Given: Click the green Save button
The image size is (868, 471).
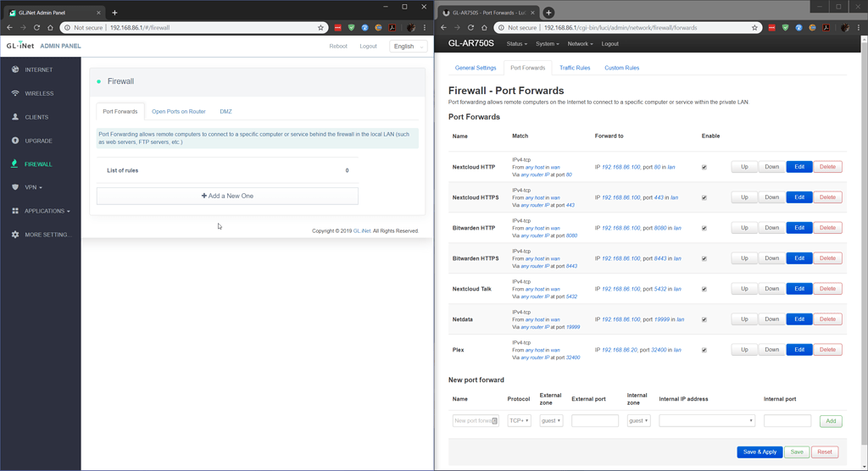Looking at the screenshot, I should 797,452.
